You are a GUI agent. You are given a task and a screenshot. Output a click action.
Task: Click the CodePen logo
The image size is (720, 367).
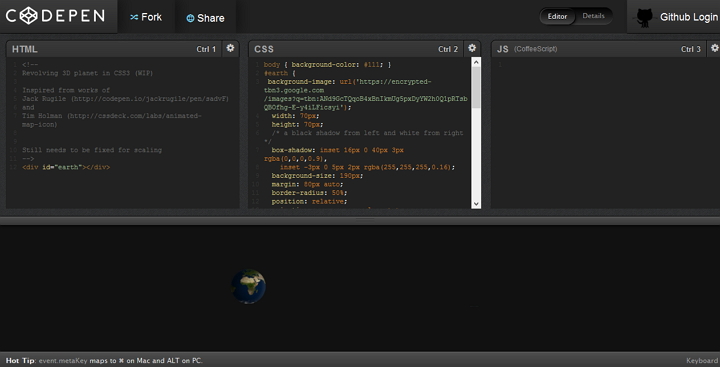click(x=55, y=16)
